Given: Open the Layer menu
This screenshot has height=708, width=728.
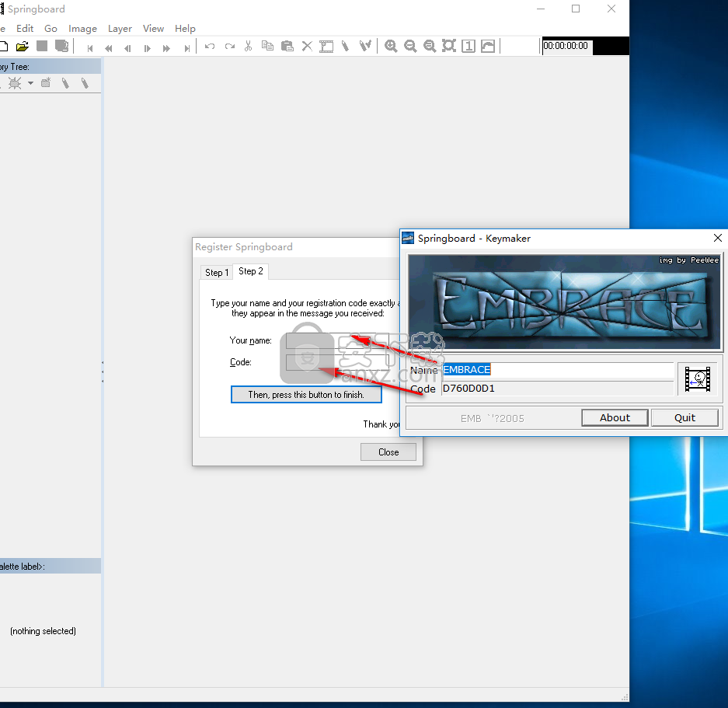Looking at the screenshot, I should point(120,28).
